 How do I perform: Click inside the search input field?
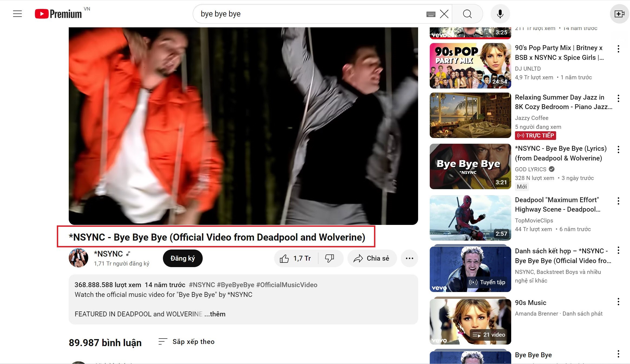[298, 14]
